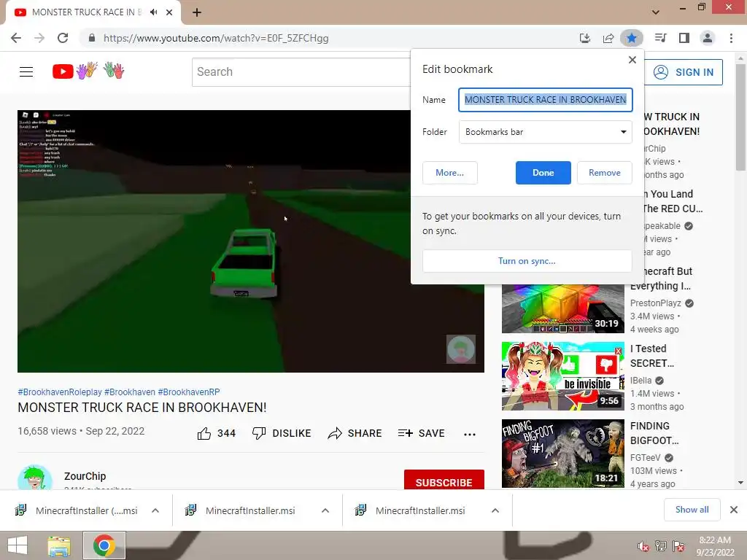747x560 pixels.
Task: Click the ZourChip channel avatar
Action: [34, 478]
